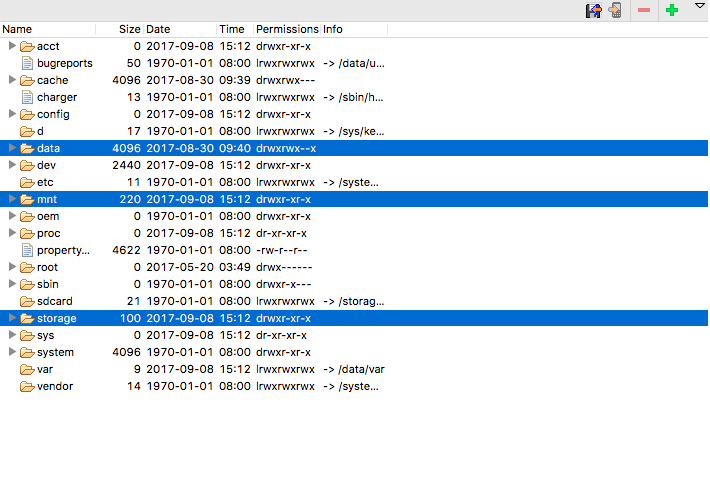Viewport: 710px width, 483px height.
Task: Click the push file onto device icon
Action: pyautogui.click(x=615, y=10)
